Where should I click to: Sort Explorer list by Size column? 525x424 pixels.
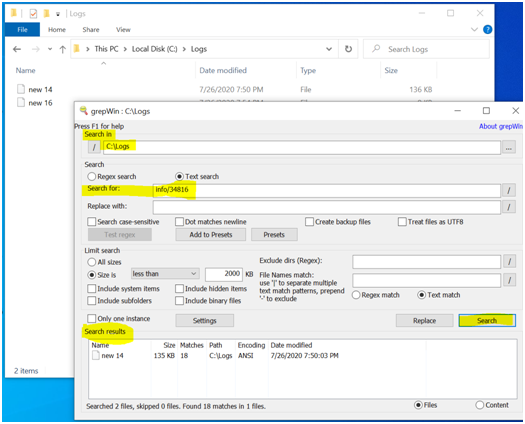(x=391, y=70)
